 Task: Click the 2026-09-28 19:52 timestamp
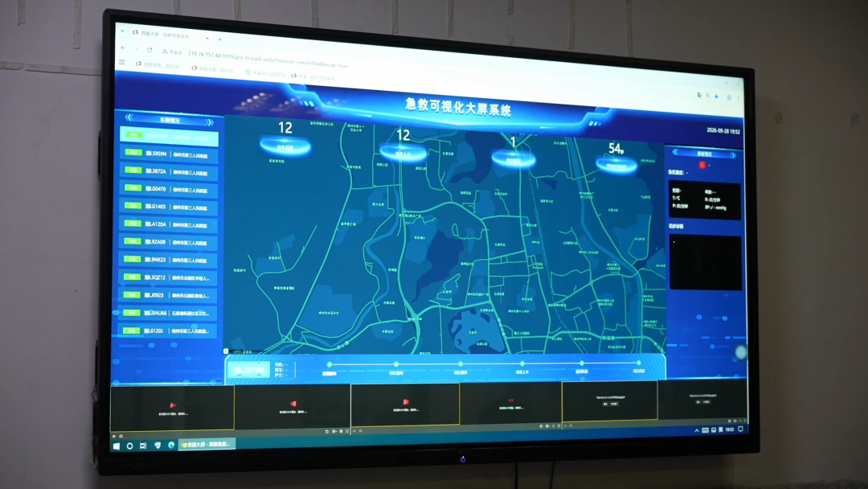723,131
